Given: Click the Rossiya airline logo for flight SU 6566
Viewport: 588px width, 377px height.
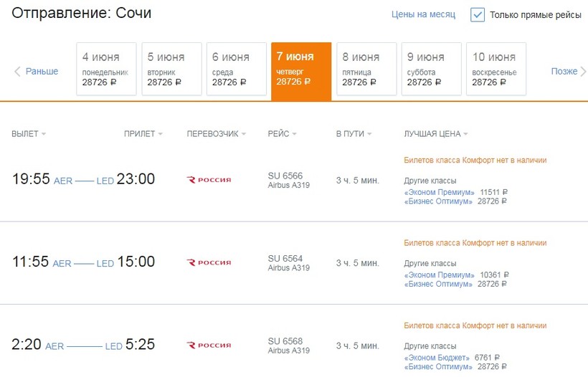Looking at the screenshot, I should (x=209, y=180).
